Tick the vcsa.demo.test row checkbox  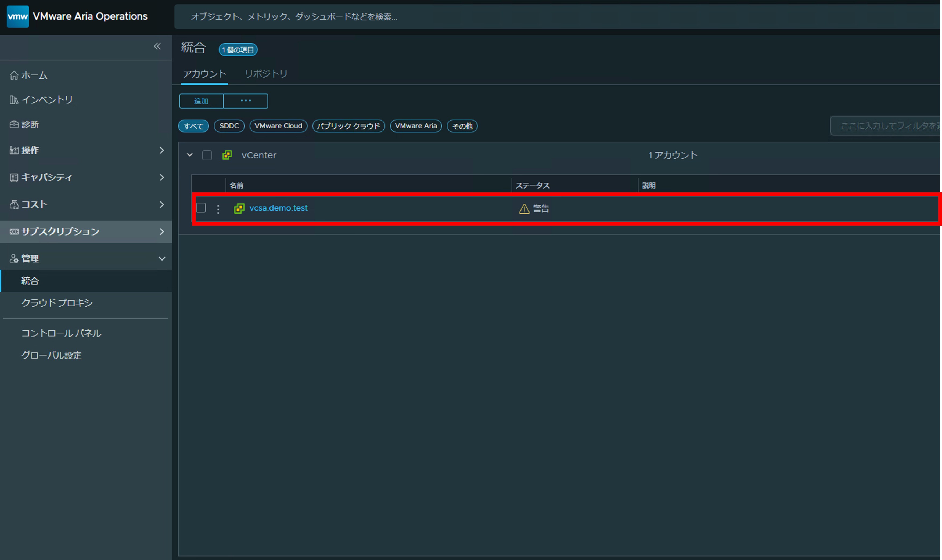pos(201,208)
